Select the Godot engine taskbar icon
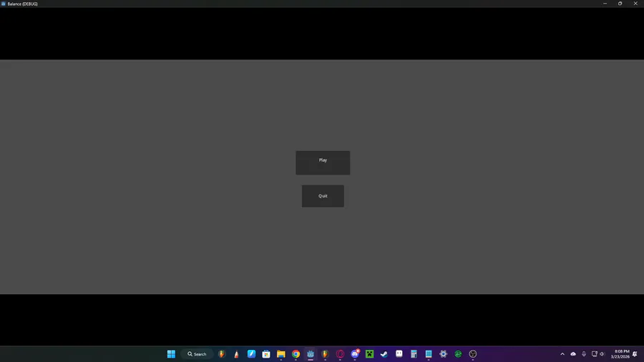This screenshot has height=362, width=644. coord(311,354)
